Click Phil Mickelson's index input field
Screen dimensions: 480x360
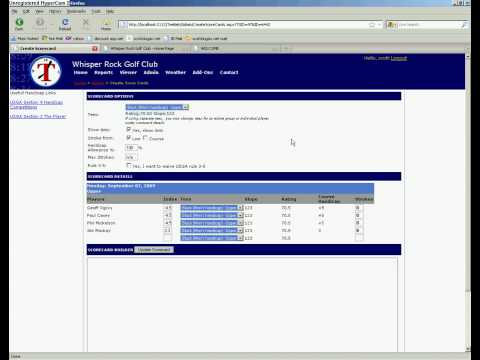pos(168,223)
